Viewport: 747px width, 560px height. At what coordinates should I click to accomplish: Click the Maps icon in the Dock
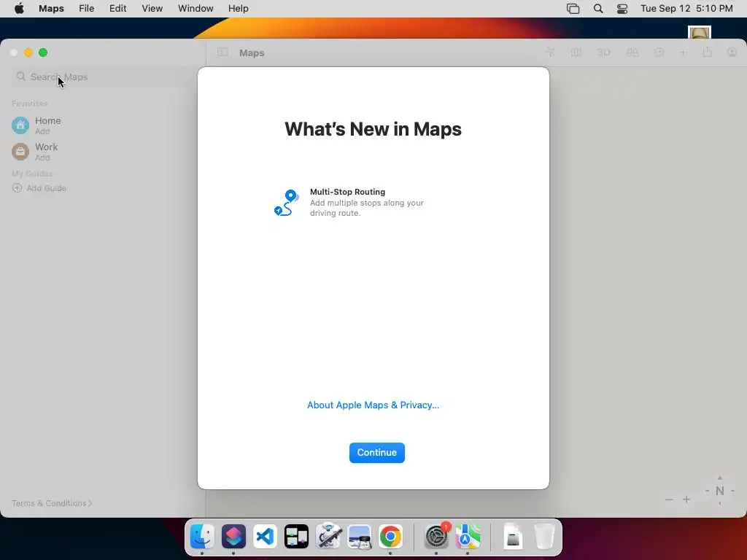click(468, 537)
